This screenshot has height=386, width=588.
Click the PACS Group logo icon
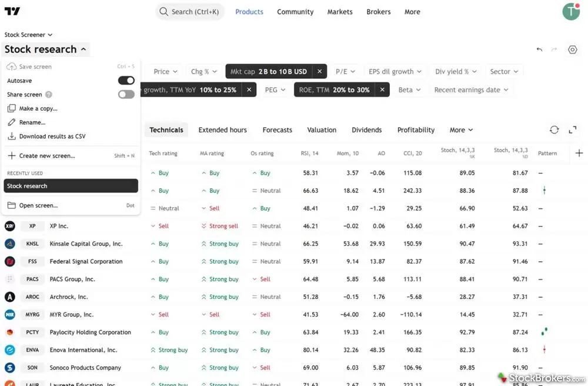(10, 279)
